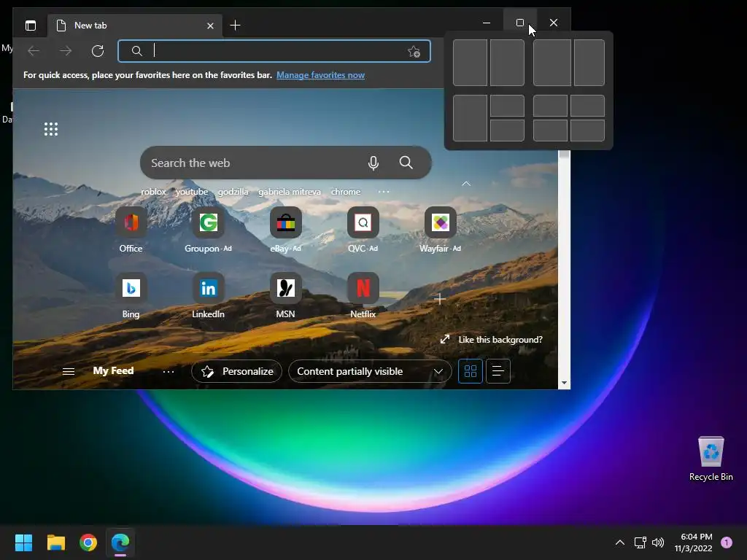Snap to bottom-right zone of four-quadrant layout
This screenshot has height=560, width=747.
(587, 131)
